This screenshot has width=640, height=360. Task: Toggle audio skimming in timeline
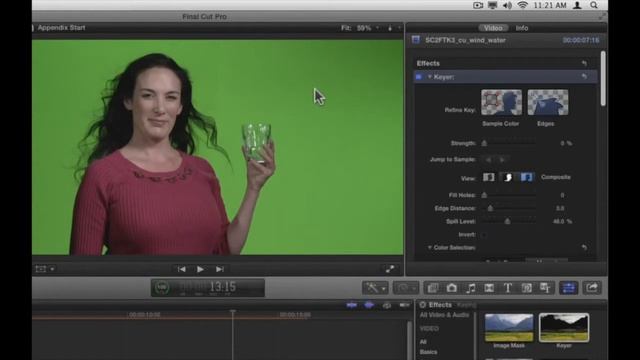(369, 305)
